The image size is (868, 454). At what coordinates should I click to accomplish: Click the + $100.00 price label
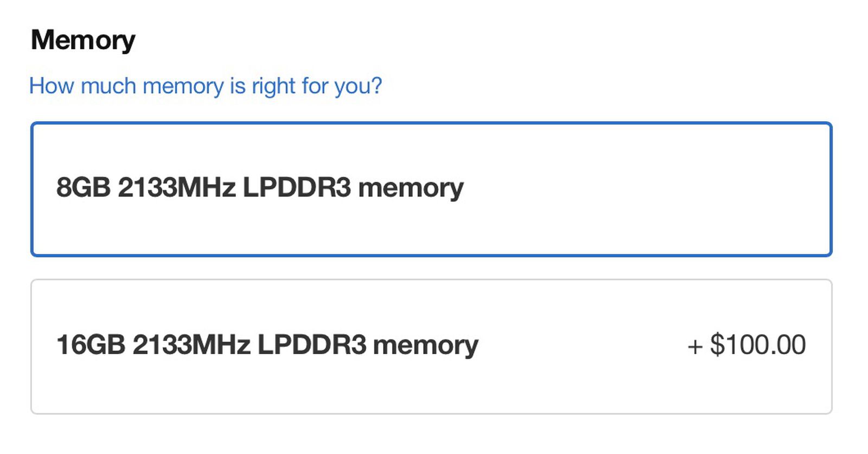[x=745, y=343]
